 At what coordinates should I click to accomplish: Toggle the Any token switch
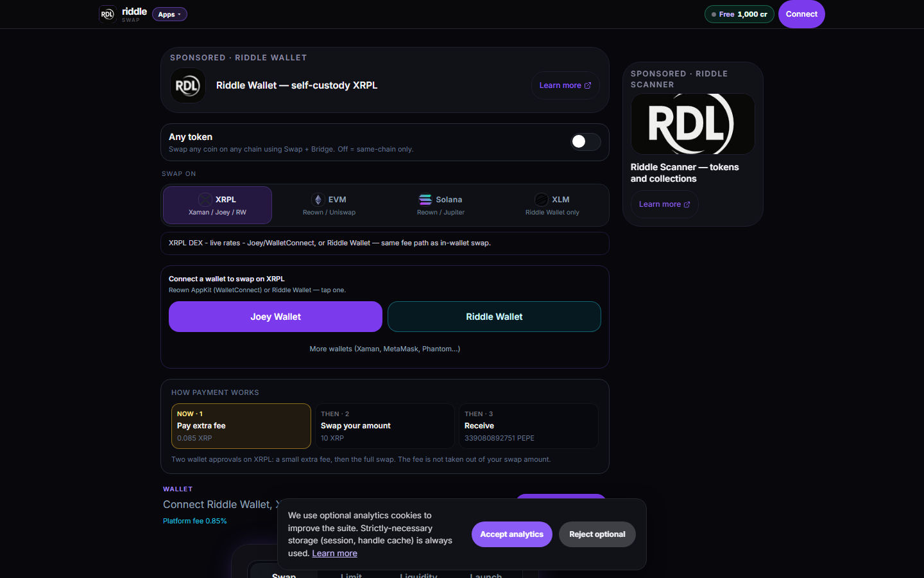[586, 141]
